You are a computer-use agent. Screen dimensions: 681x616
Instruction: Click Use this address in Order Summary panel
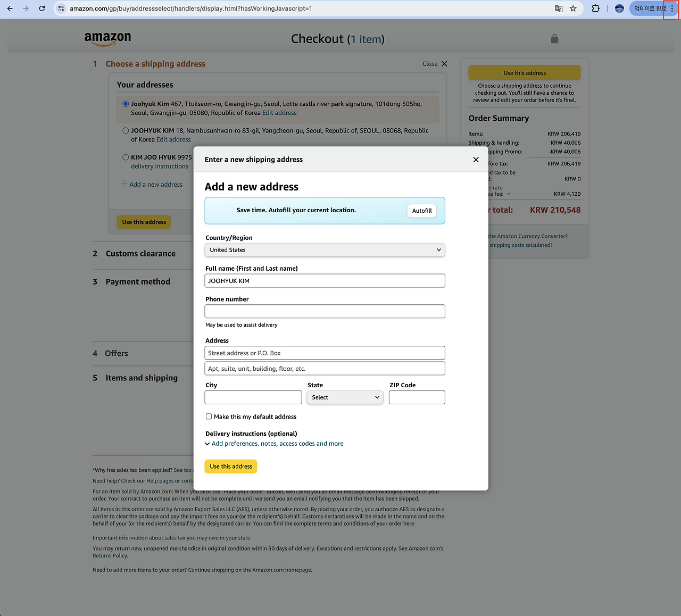[x=525, y=73]
